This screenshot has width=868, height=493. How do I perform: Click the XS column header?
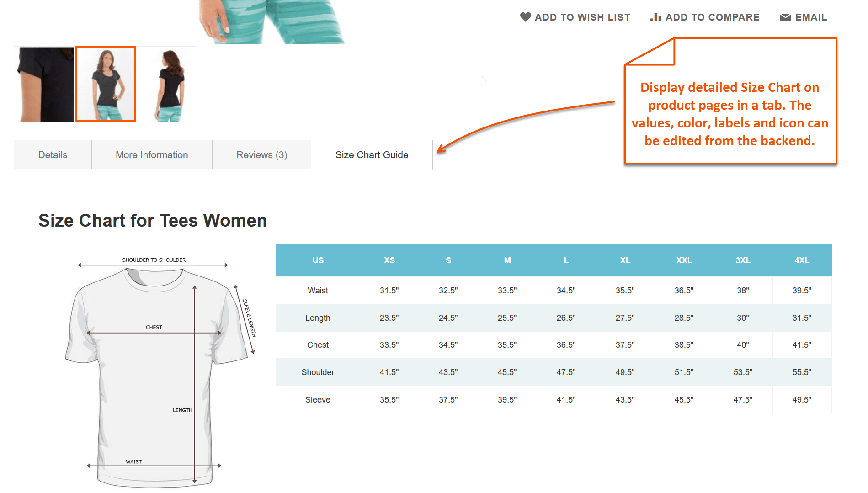389,260
